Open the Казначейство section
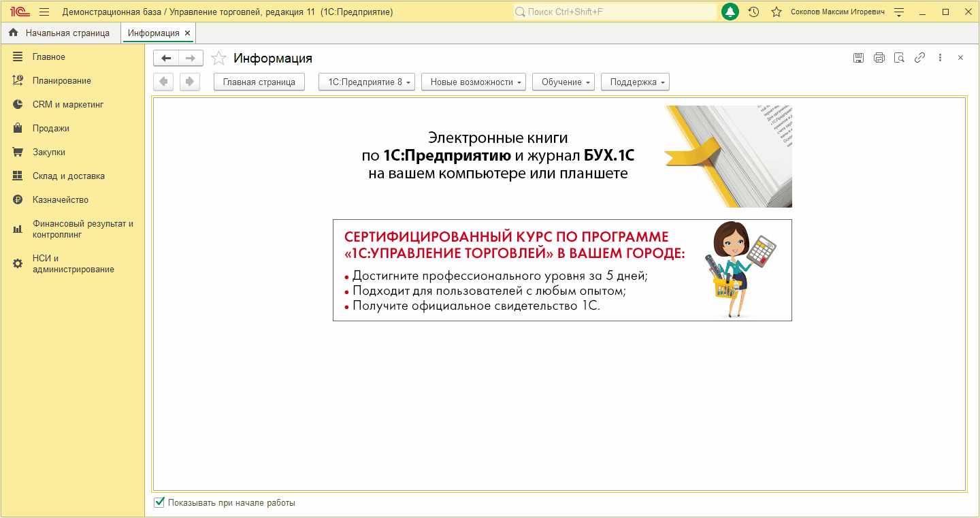Screen dimensions: 980x518 (61, 200)
